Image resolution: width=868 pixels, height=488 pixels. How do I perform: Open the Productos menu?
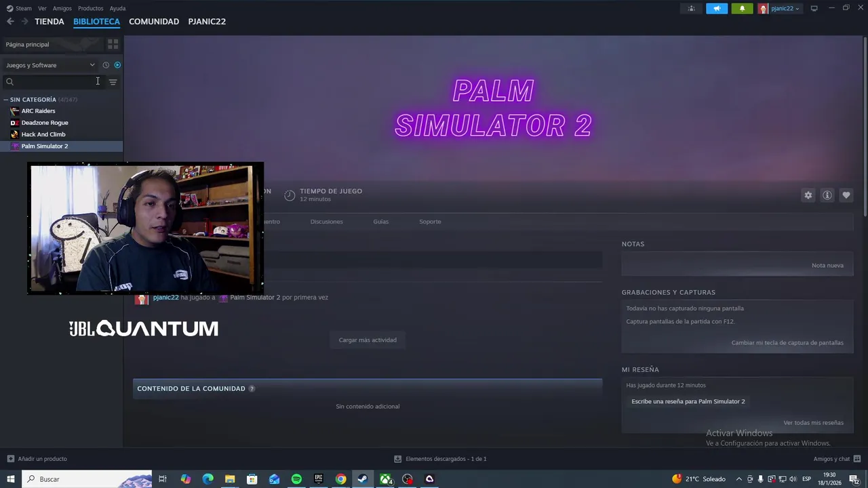click(90, 9)
